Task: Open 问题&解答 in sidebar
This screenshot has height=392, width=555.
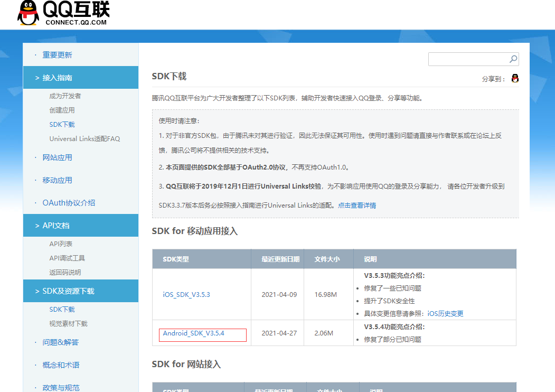Action: click(x=61, y=342)
